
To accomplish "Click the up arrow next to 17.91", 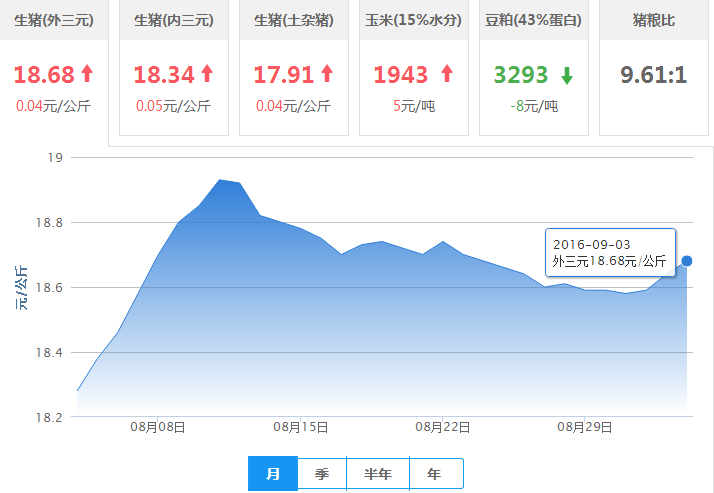I will 327,73.
